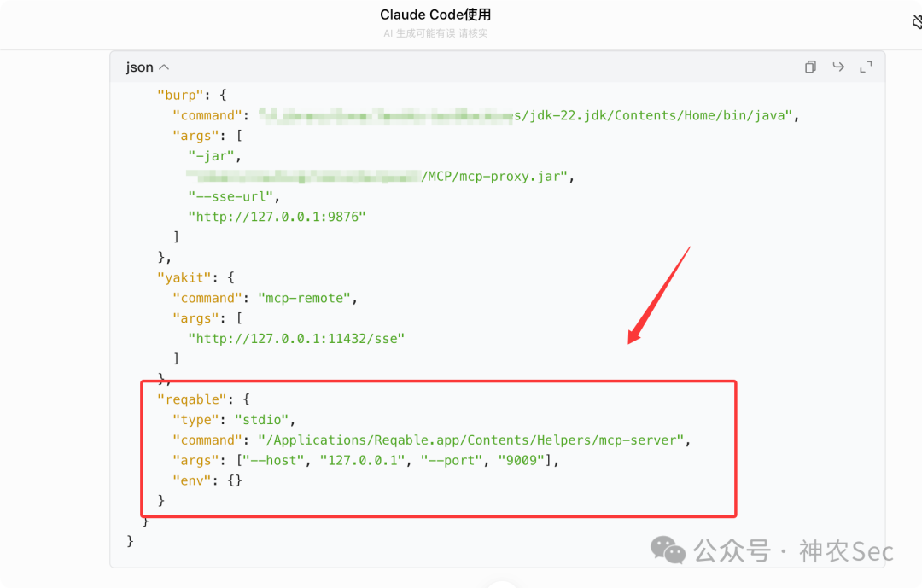
Task: Click the "yakit" key in the JSON
Action: (184, 277)
